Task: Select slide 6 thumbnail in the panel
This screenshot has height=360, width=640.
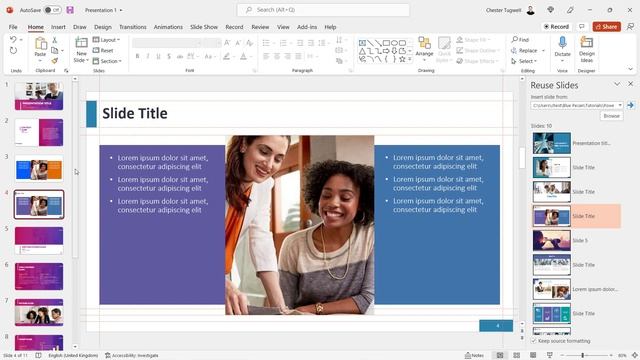Action: pos(39,277)
